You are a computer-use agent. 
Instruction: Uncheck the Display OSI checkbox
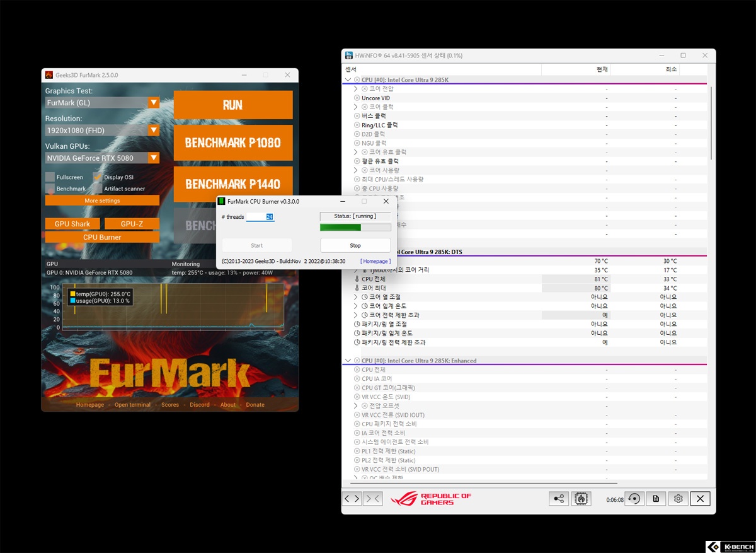click(x=98, y=177)
